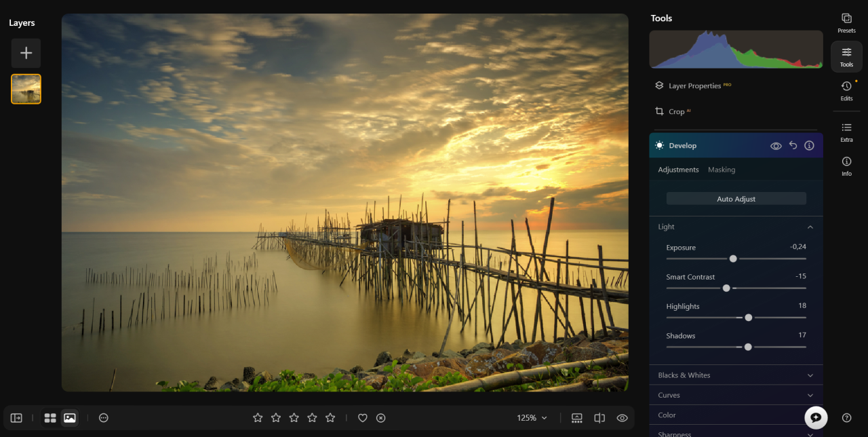Switch to single image view

pos(69,418)
